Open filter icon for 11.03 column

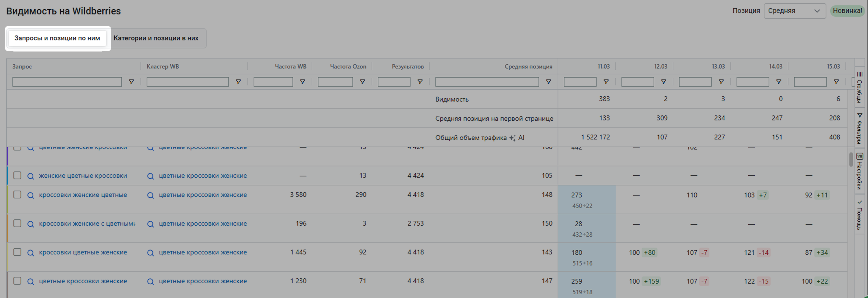606,82
